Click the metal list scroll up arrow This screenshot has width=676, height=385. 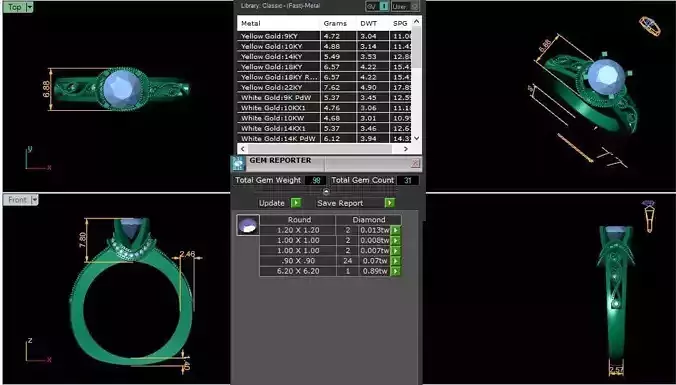click(416, 21)
